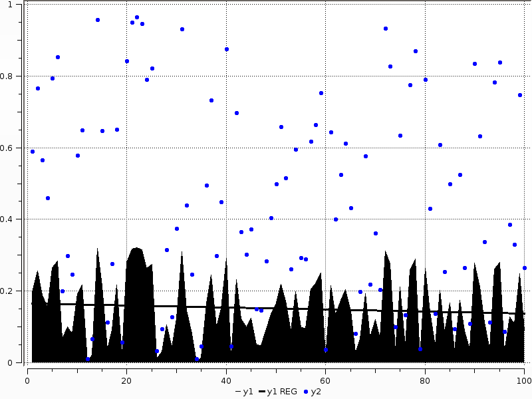Click x-axis tick label 60
Viewport: 532px width, 399px height.
[x=325, y=380]
